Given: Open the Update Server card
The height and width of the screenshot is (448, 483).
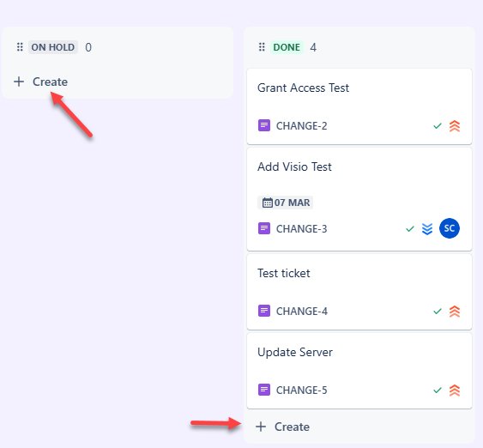Looking at the screenshot, I should pyautogui.click(x=359, y=371).
